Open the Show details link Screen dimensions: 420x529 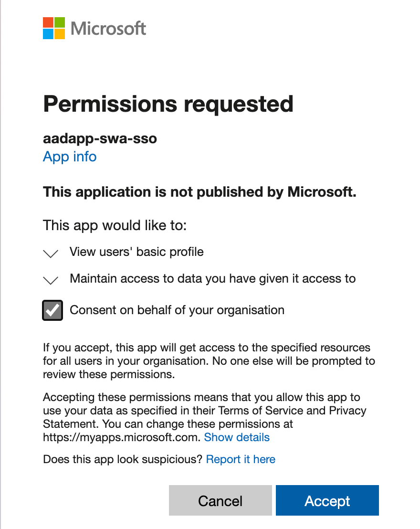237,437
